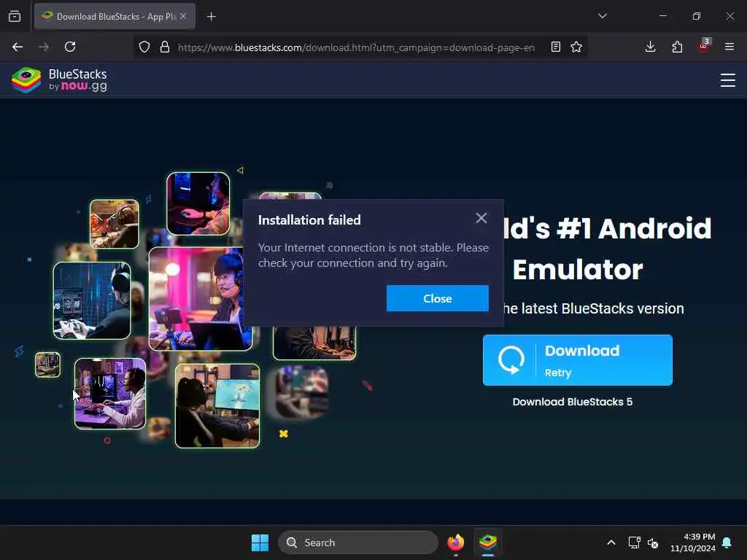View site security lock information
The height and width of the screenshot is (560, 747).
[165, 47]
